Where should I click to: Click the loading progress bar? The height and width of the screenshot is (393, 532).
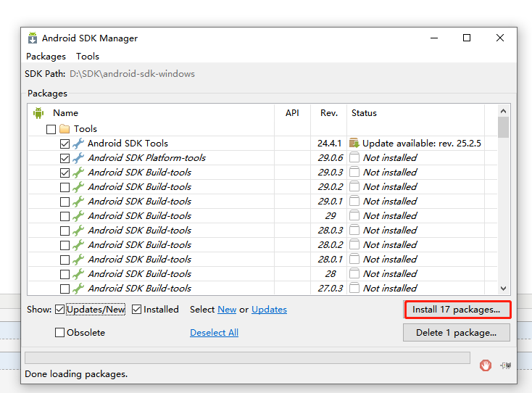(247, 358)
